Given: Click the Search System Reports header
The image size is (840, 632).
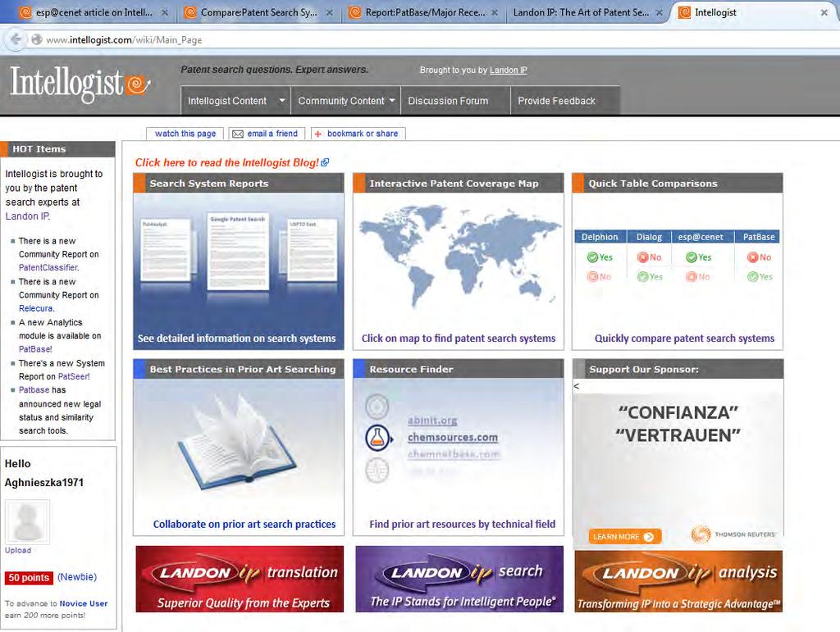Looking at the screenshot, I should coord(239,183).
